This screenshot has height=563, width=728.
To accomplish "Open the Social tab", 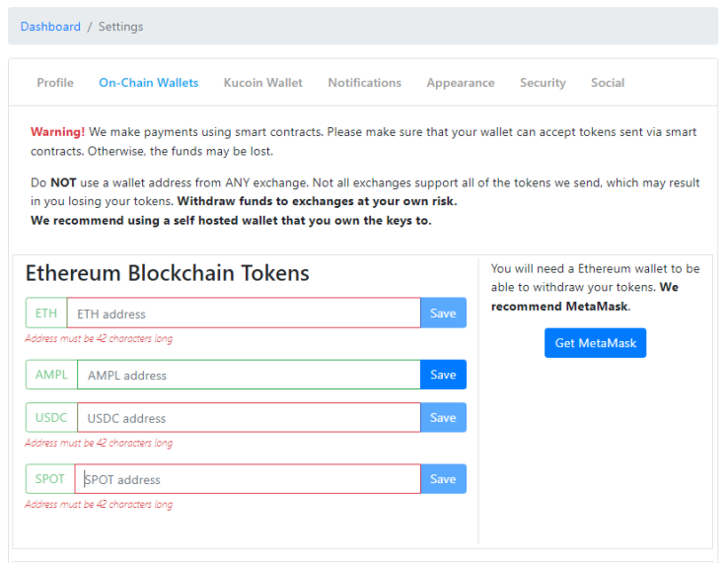I will (x=608, y=83).
